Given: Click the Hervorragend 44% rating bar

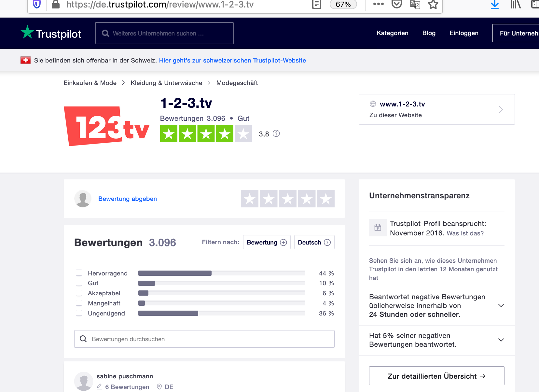Looking at the screenshot, I should (222, 273).
